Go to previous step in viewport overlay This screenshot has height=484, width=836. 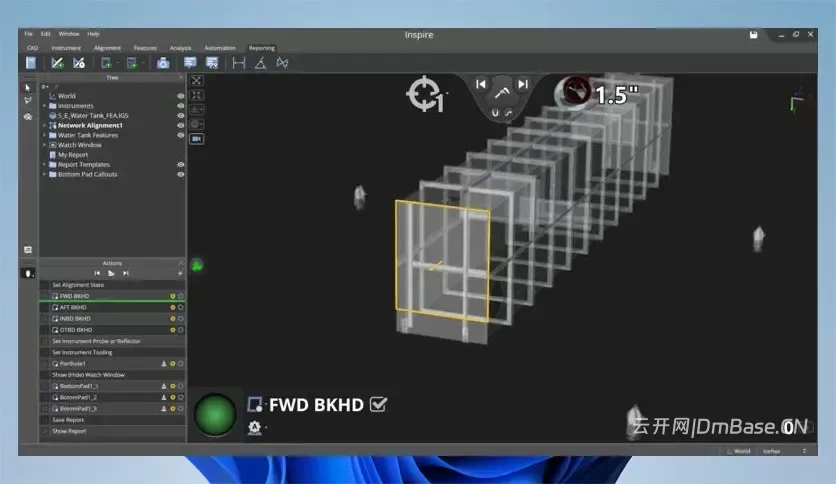(x=480, y=84)
